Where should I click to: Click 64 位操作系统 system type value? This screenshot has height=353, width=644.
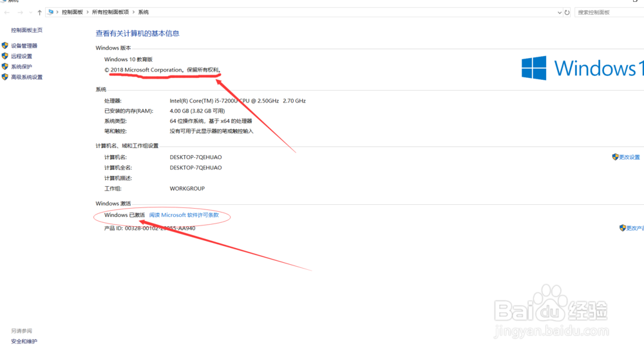(211, 121)
